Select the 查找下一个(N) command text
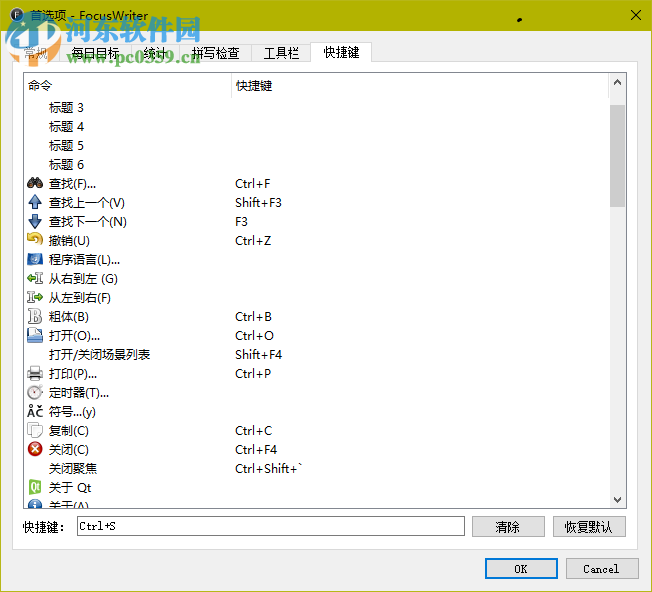652x592 pixels. tap(88, 222)
